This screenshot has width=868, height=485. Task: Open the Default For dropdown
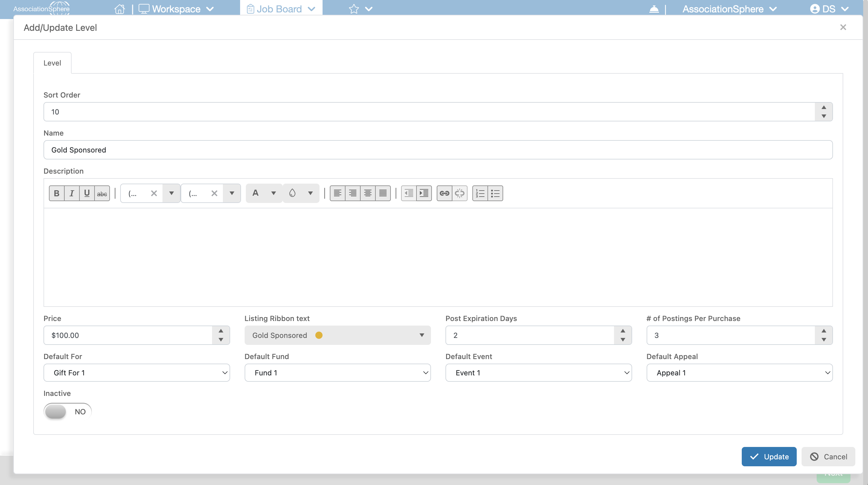click(137, 372)
